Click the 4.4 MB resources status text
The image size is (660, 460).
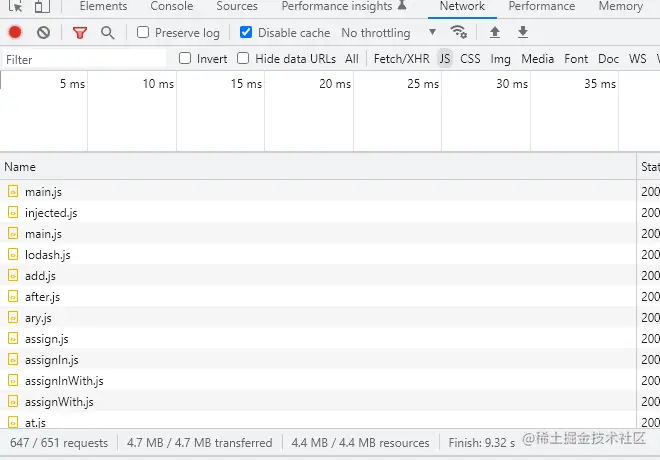pyautogui.click(x=360, y=443)
